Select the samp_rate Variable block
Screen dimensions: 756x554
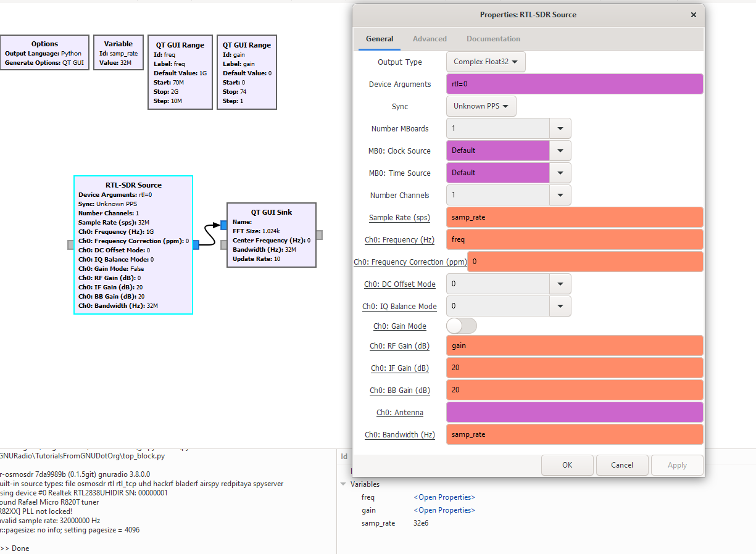118,52
